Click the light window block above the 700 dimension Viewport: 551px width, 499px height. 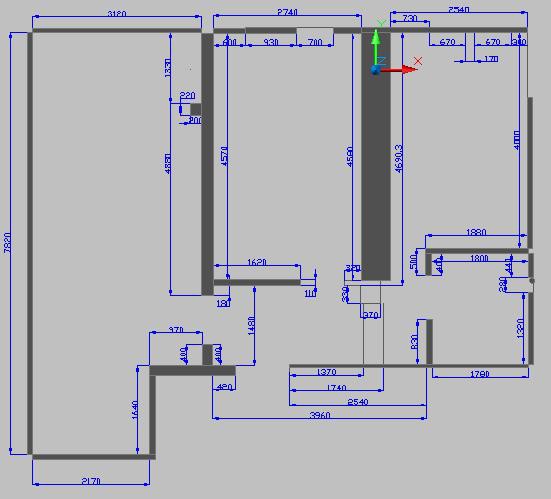pyautogui.click(x=315, y=31)
